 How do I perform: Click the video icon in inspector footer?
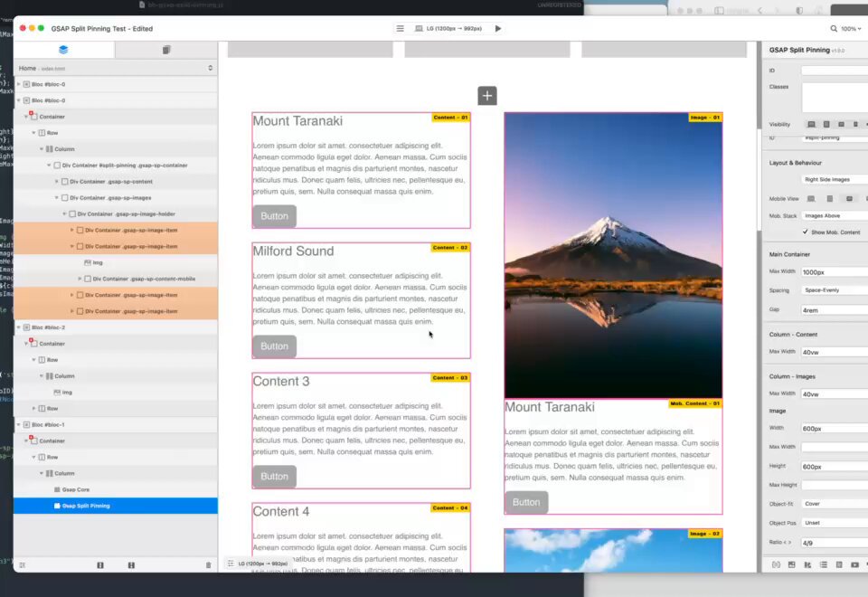[854, 564]
